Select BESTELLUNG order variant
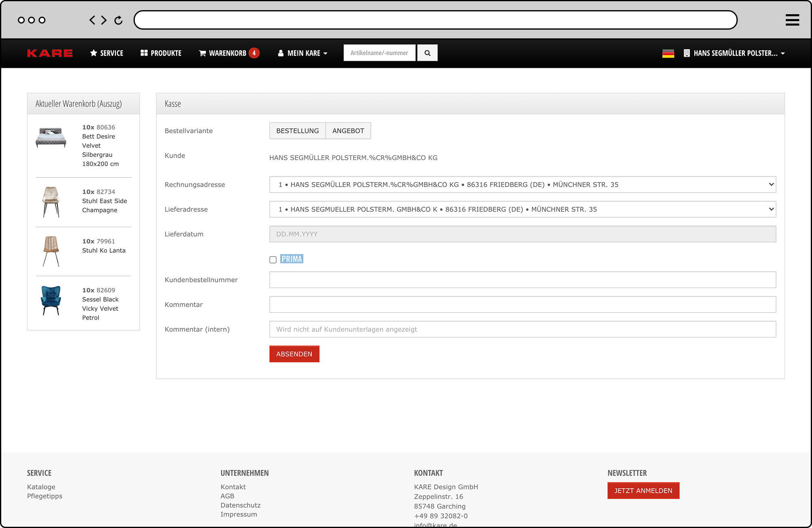 297,131
